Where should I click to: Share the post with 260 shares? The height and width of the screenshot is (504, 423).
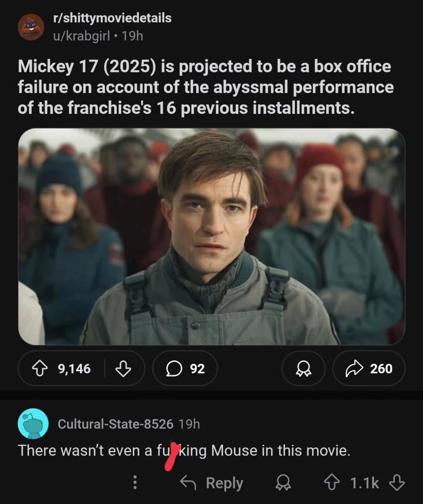[369, 368]
